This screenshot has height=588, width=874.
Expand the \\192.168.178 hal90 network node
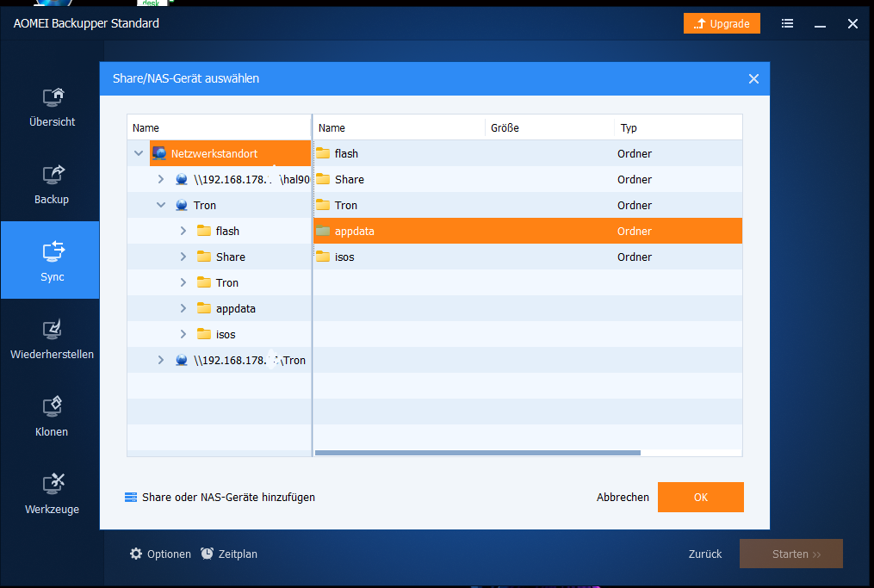click(161, 179)
